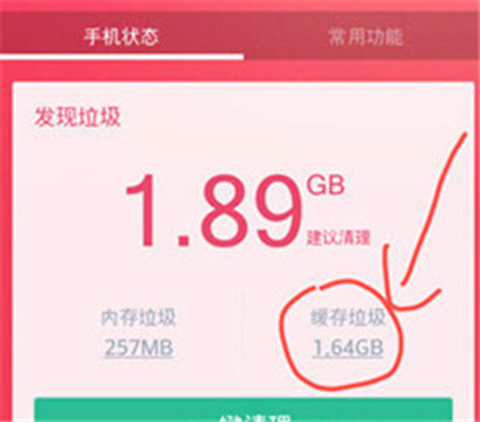Click the top red header strip

tap(240, 6)
